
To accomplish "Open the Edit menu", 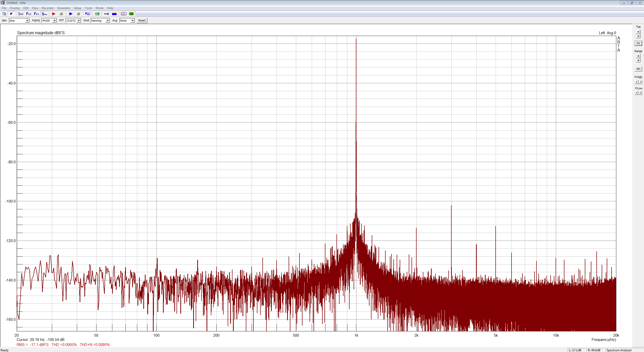I will tap(26, 8).
